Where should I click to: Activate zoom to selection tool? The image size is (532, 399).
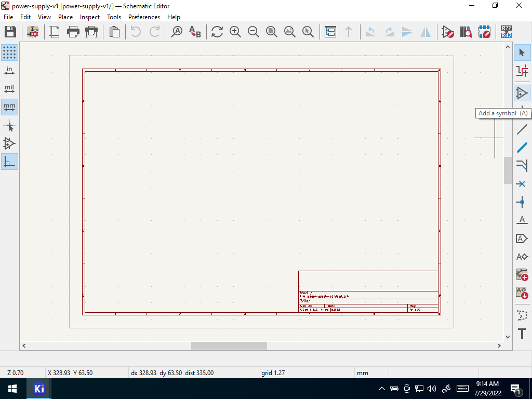[308, 32]
